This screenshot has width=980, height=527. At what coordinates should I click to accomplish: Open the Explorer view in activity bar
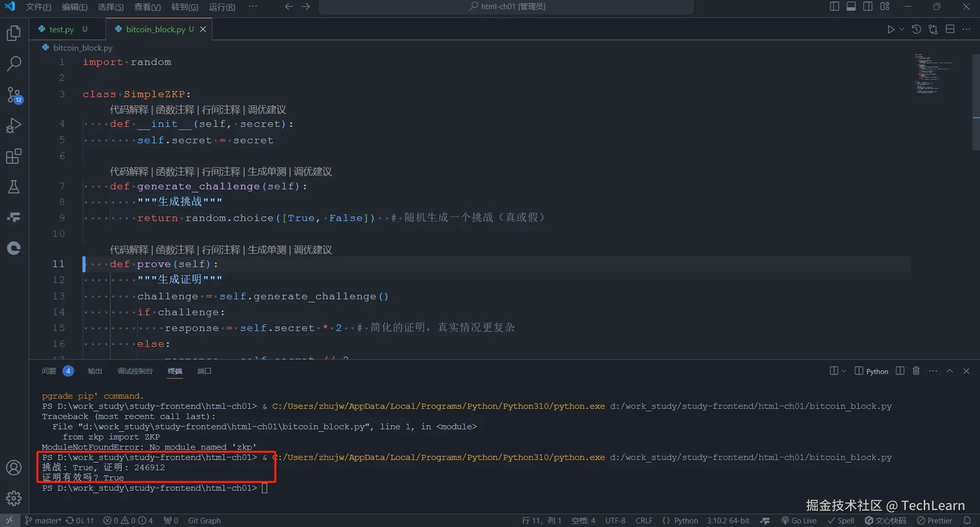coord(14,33)
